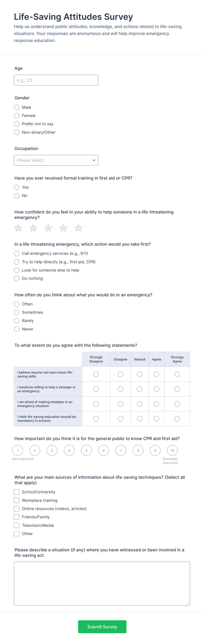
Task: Rate confidence with the fifth star
Action: [x=78, y=228]
